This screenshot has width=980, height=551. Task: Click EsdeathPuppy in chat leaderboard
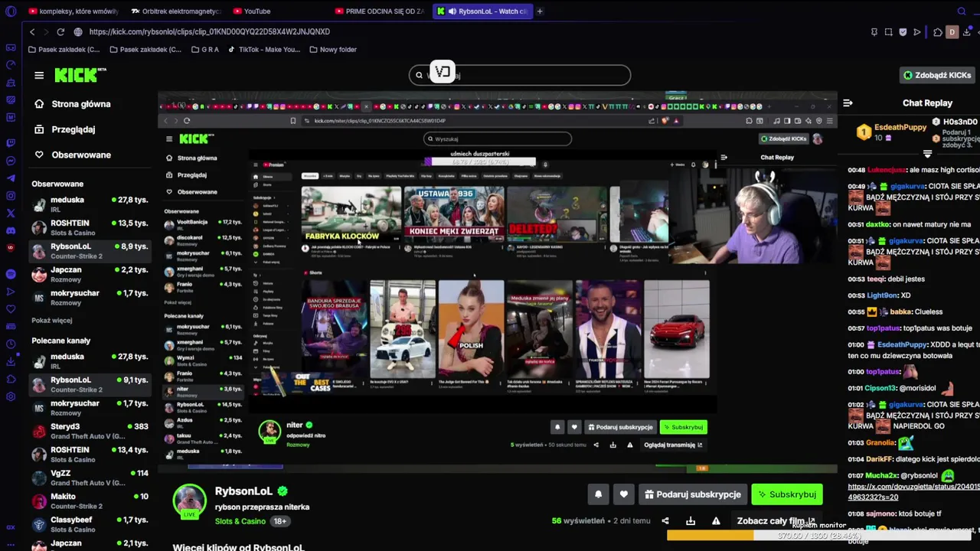[900, 128]
